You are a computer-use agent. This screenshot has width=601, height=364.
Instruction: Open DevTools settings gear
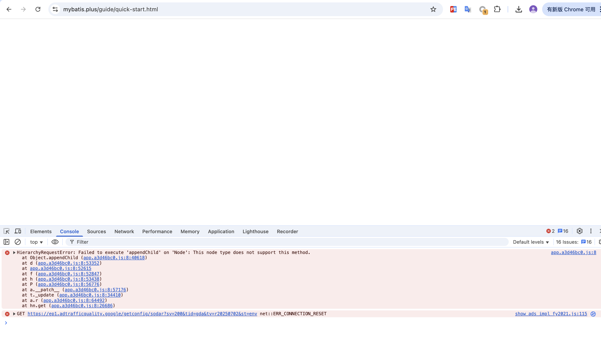point(580,231)
